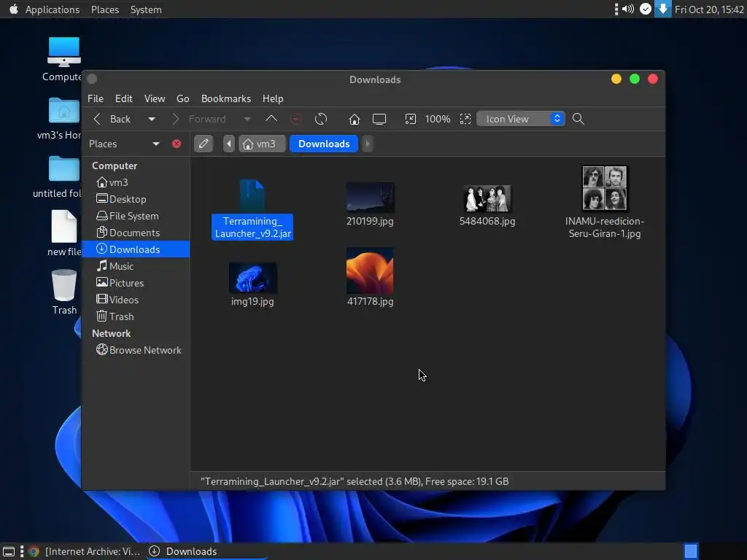Select the Terramining_Launcher_v9.2.jar file
The width and height of the screenshot is (747, 560).
point(252,209)
